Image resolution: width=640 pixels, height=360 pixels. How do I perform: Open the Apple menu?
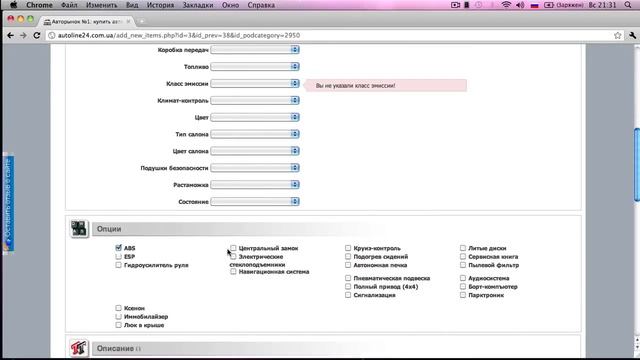point(13,5)
